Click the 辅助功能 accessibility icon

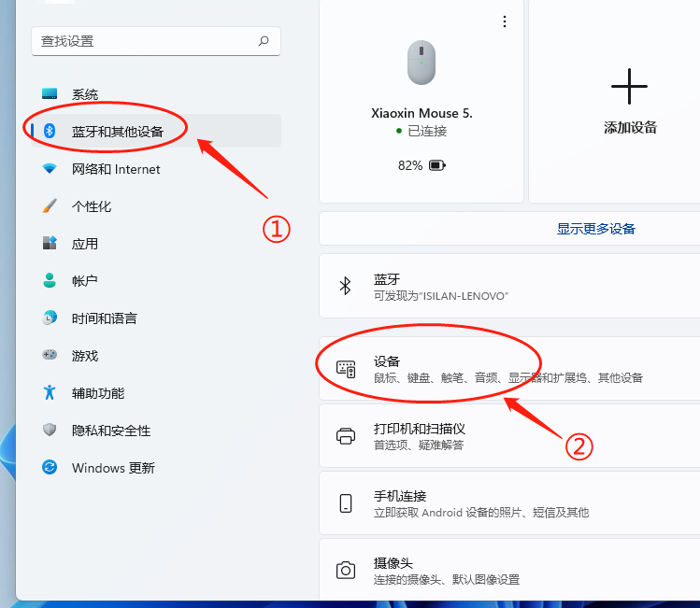coord(50,393)
